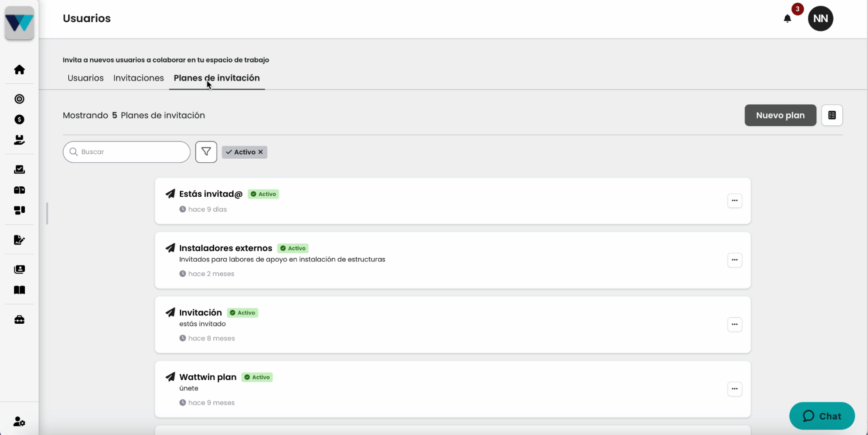
Task: Open options menu for Invitación plan
Action: [x=735, y=324]
